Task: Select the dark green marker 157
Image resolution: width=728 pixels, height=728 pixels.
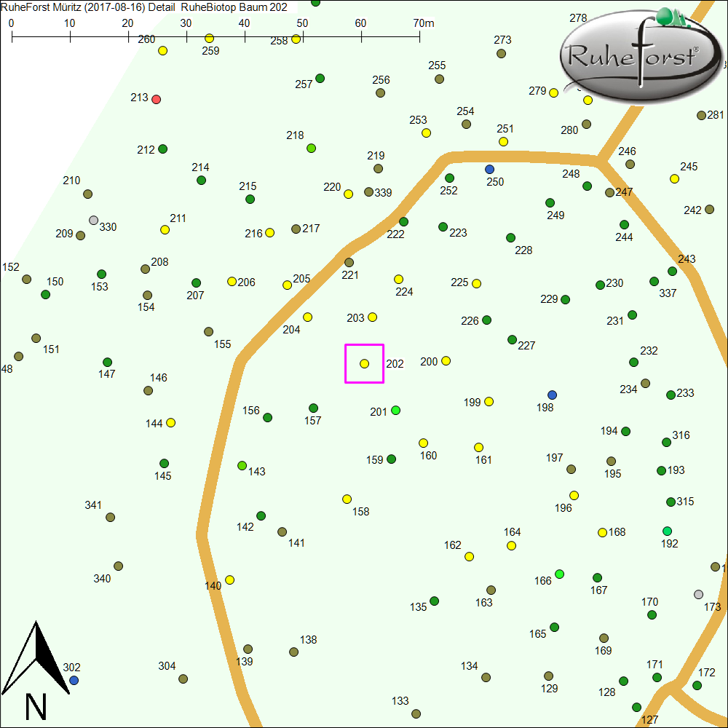Action: click(x=313, y=408)
